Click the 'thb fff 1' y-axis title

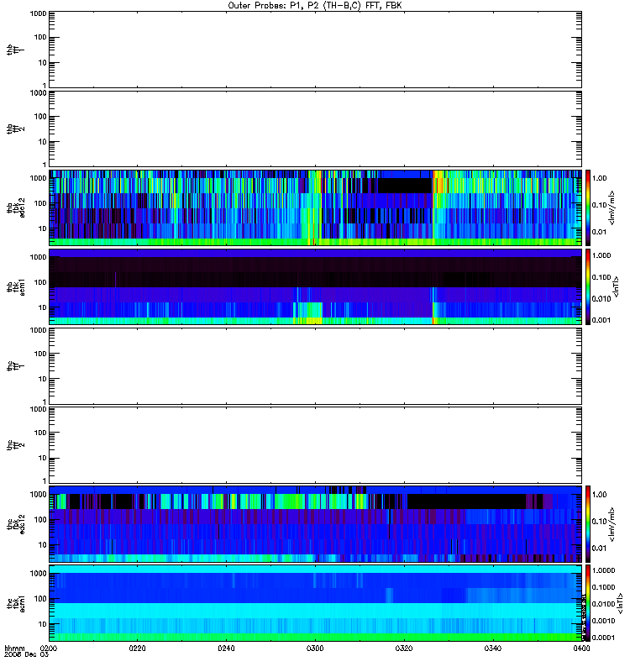click(15, 50)
